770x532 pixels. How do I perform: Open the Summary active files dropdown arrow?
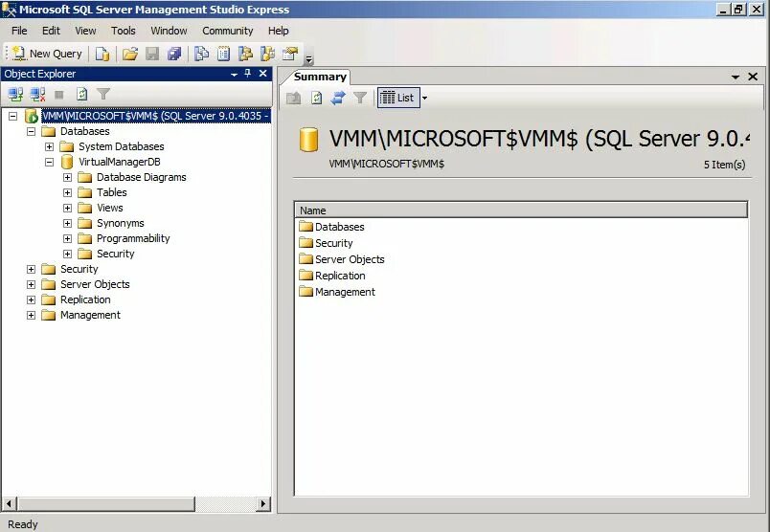pyautogui.click(x=736, y=78)
